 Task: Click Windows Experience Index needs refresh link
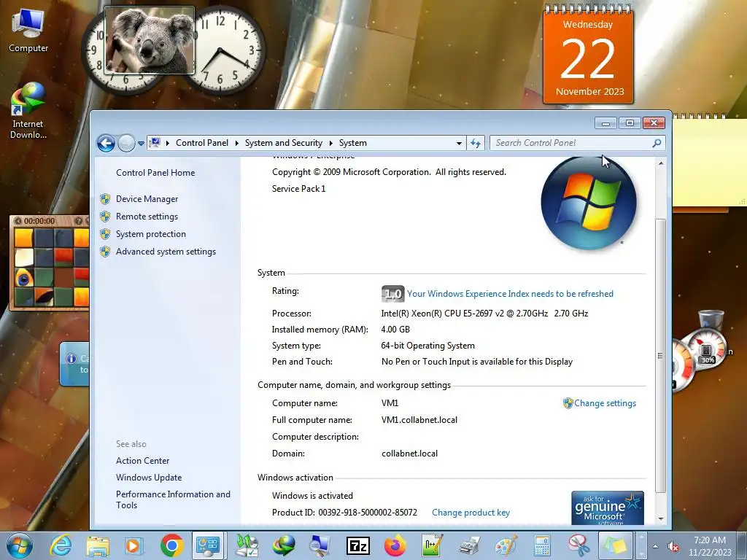(x=510, y=294)
